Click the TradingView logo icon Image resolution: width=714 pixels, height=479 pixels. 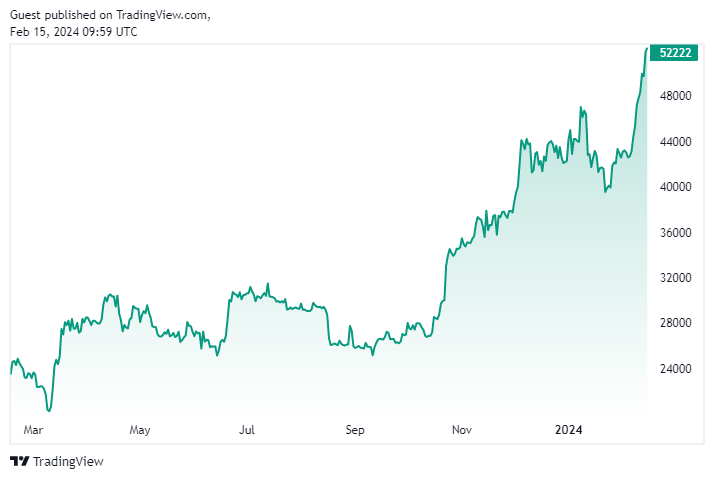coord(20,461)
